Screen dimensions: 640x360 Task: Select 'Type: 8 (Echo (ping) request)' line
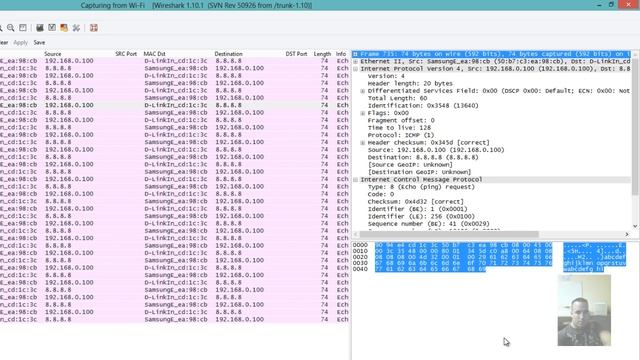click(421, 187)
